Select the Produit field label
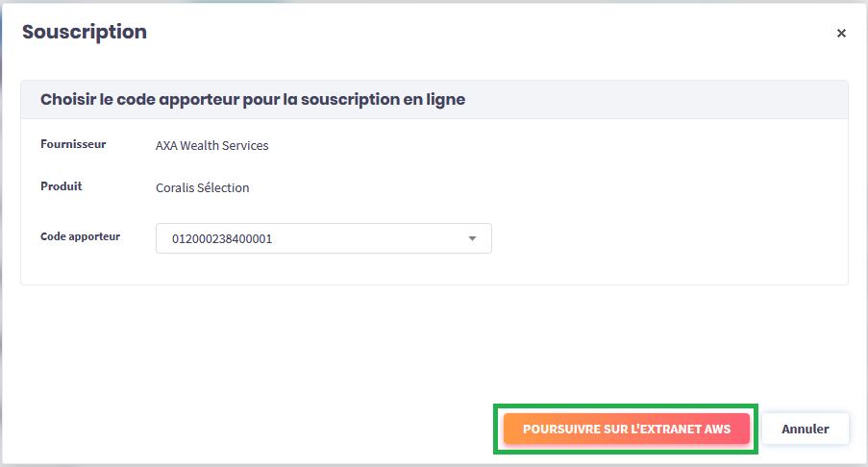Image resolution: width=868 pixels, height=467 pixels. (62, 186)
